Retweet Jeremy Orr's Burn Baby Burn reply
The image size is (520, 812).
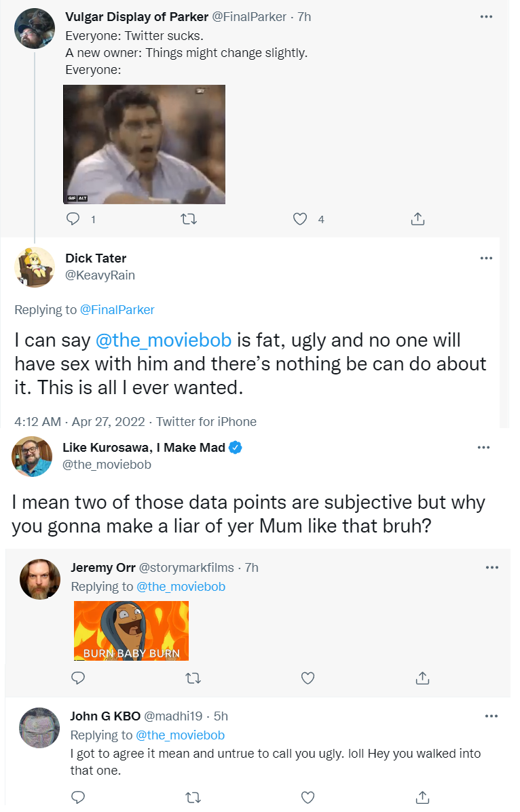point(193,678)
